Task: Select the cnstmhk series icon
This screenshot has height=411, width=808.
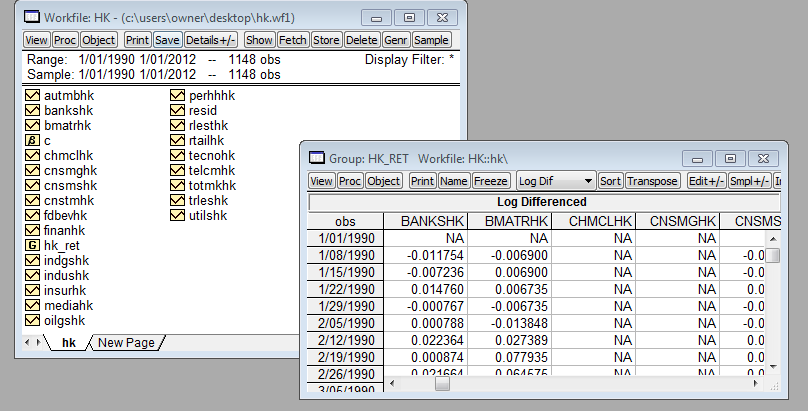Action: (x=32, y=200)
